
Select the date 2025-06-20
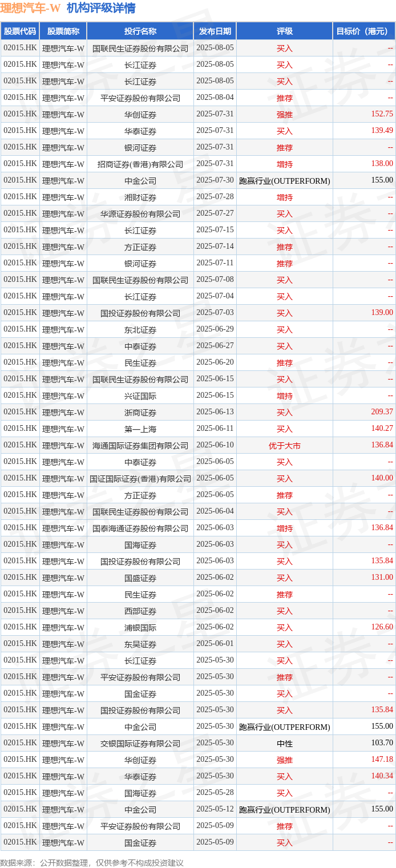[x=215, y=362]
